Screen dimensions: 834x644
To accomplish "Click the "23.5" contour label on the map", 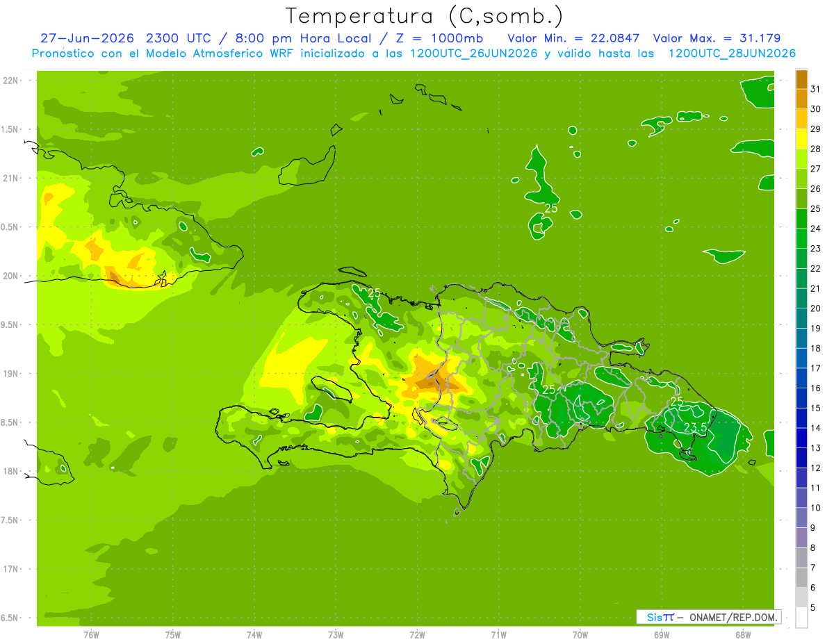I will click(x=696, y=428).
